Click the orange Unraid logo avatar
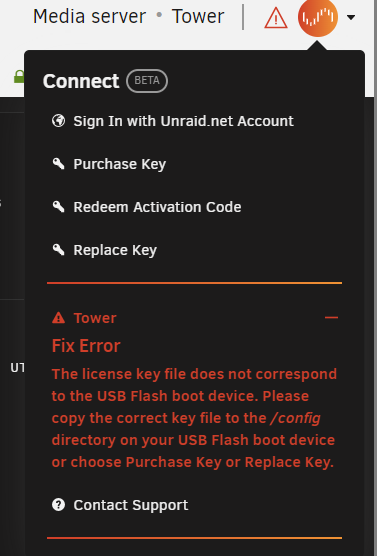The width and height of the screenshot is (377, 556). point(318,17)
